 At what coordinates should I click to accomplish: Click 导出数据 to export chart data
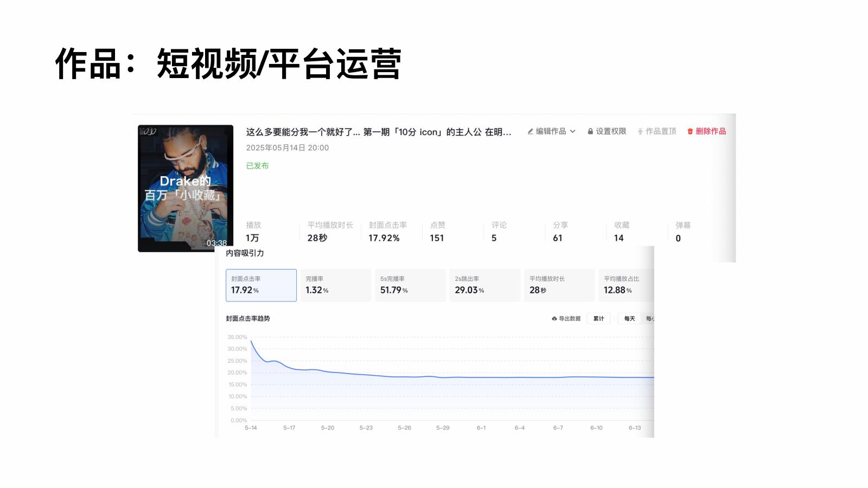coord(570,319)
